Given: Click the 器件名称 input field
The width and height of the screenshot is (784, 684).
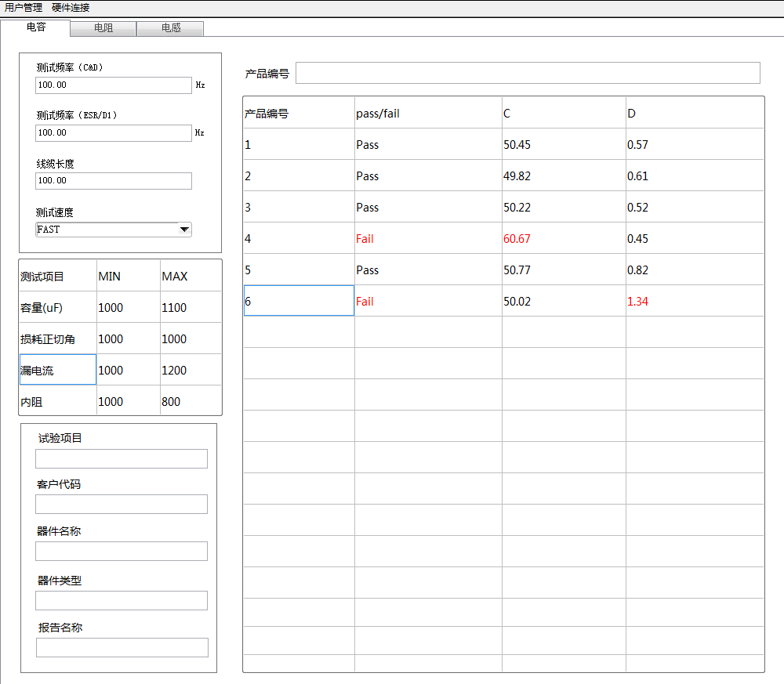Looking at the screenshot, I should [122, 552].
